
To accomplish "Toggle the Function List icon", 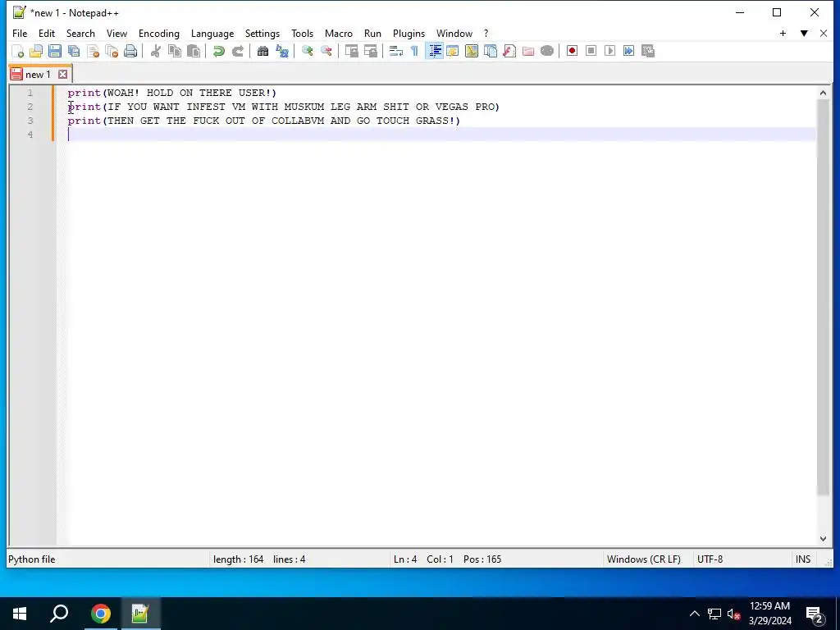I will (x=509, y=51).
